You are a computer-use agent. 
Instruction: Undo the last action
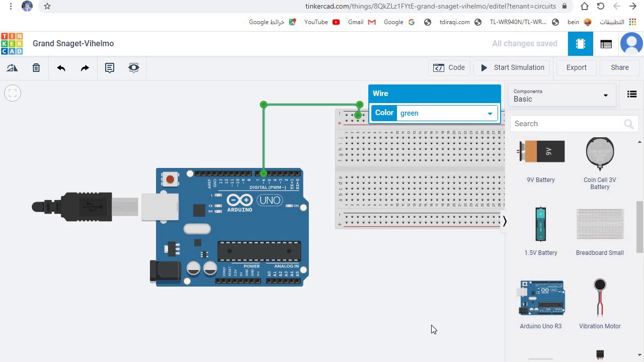[x=61, y=68]
